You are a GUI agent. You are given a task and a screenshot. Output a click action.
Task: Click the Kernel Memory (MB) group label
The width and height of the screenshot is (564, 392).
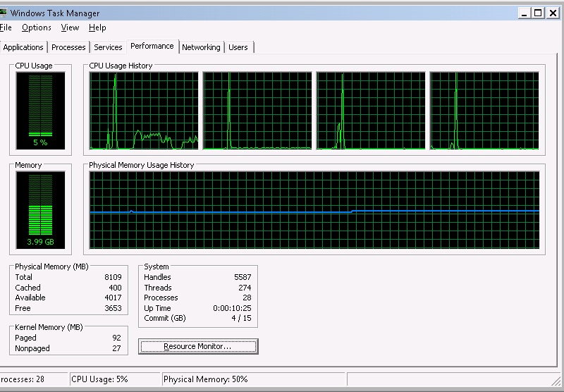tap(49, 327)
